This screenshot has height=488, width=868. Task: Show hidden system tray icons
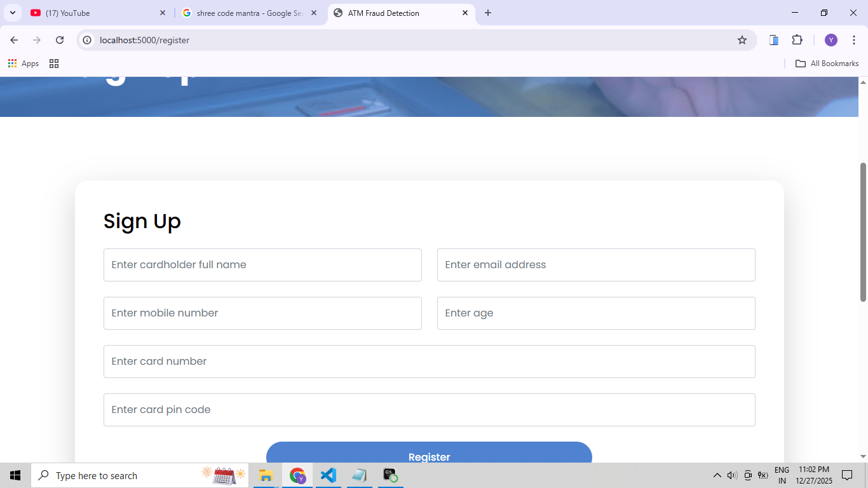click(x=717, y=475)
